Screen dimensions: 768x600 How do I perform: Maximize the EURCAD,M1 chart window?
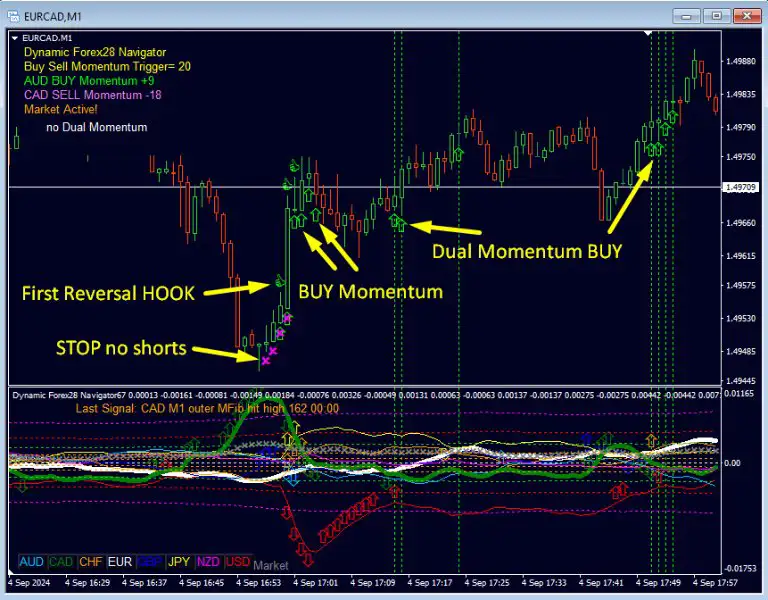(716, 15)
